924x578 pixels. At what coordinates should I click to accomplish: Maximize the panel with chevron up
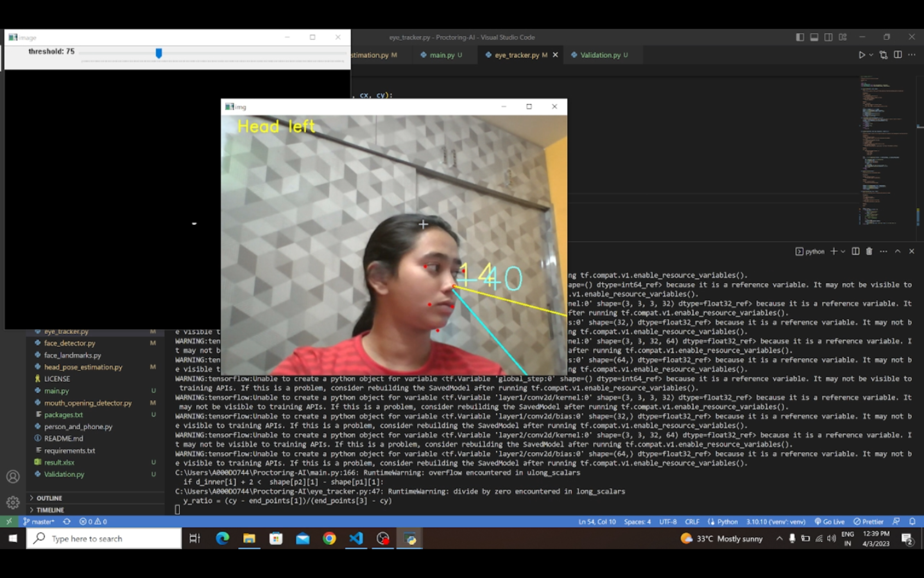point(898,251)
